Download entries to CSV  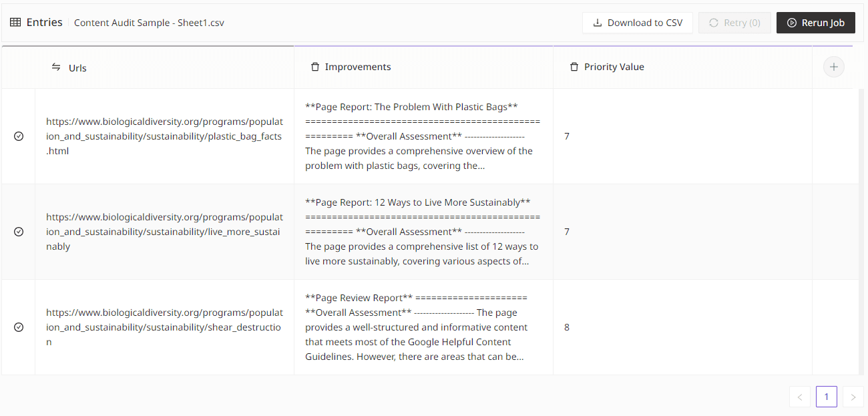[638, 23]
